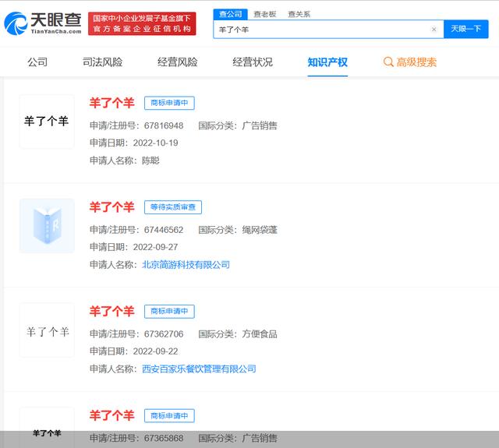Open the book placeholder image for 67446562

(47, 226)
